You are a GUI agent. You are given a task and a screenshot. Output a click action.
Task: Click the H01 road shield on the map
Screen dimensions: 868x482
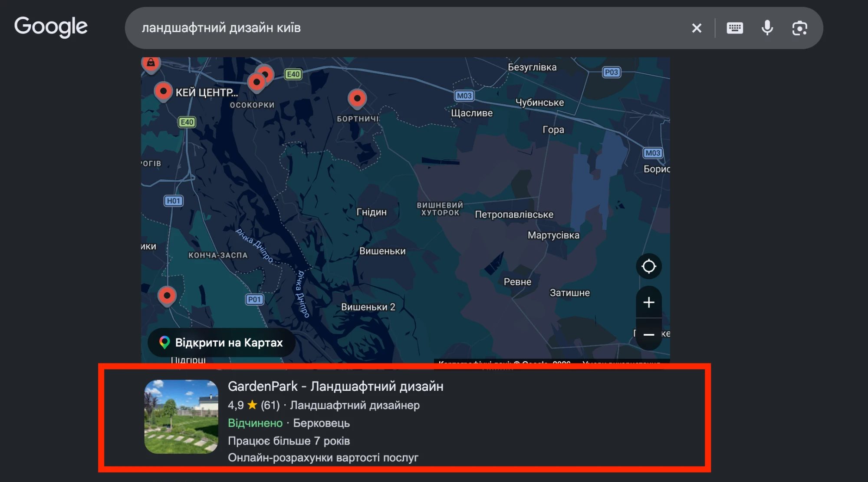[173, 201]
